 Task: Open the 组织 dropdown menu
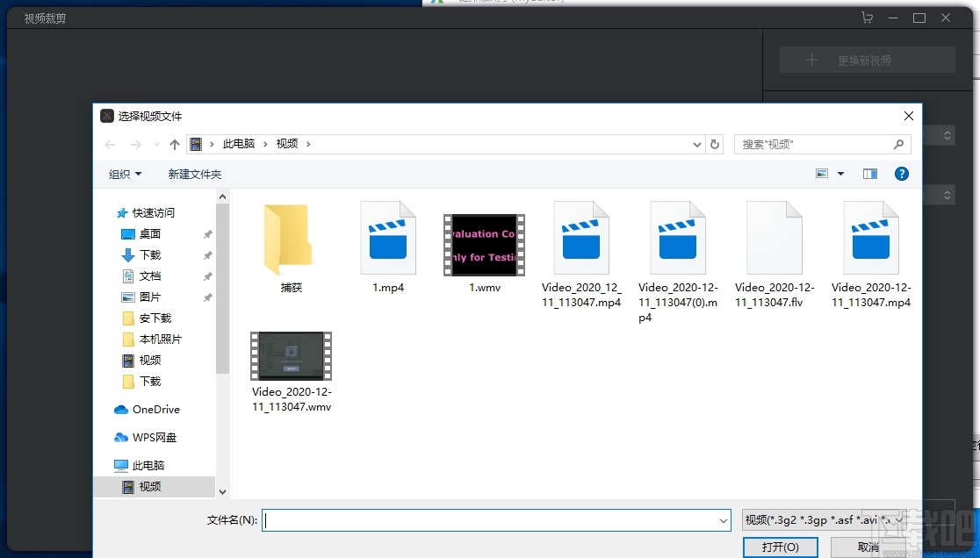click(123, 174)
